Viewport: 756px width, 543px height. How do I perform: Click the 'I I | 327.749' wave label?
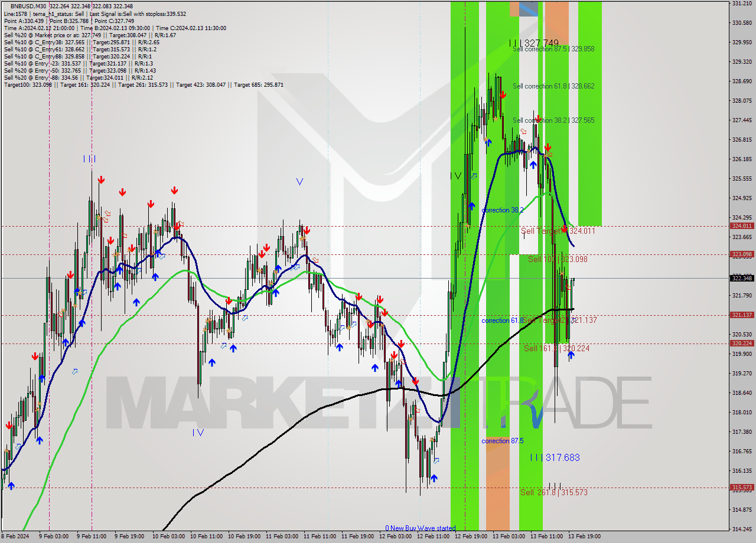(x=533, y=43)
